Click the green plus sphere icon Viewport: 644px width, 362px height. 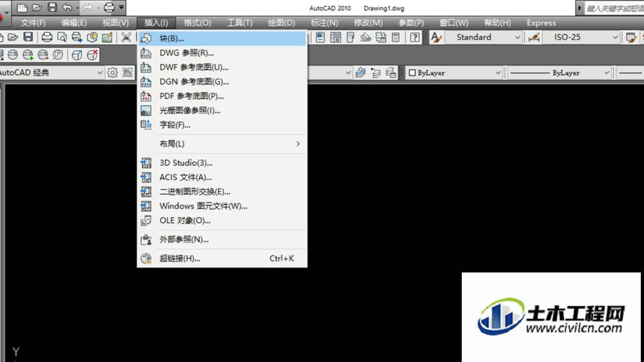(x=28, y=55)
